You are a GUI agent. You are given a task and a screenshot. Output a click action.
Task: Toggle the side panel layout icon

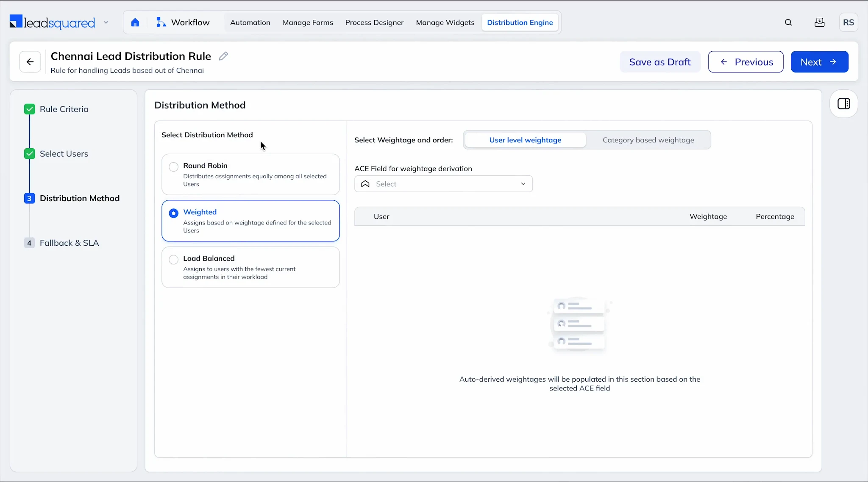[x=844, y=104]
